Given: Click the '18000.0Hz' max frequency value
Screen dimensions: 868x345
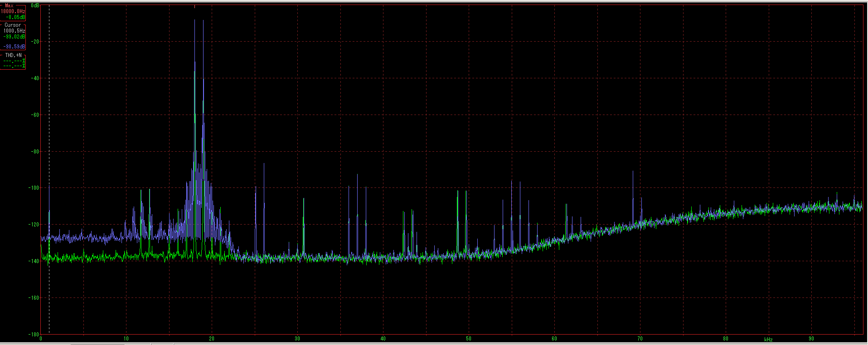Looking at the screenshot, I should [13, 11].
